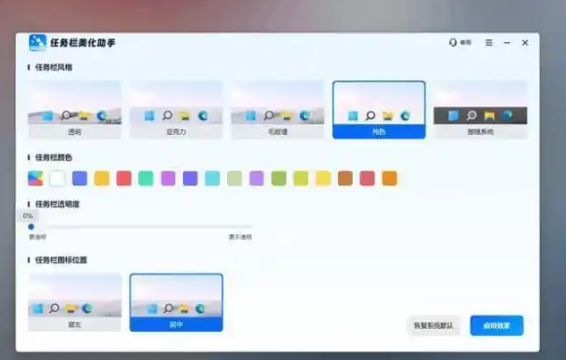
Task: Pick the cyan color swatch
Action: [x=212, y=178]
